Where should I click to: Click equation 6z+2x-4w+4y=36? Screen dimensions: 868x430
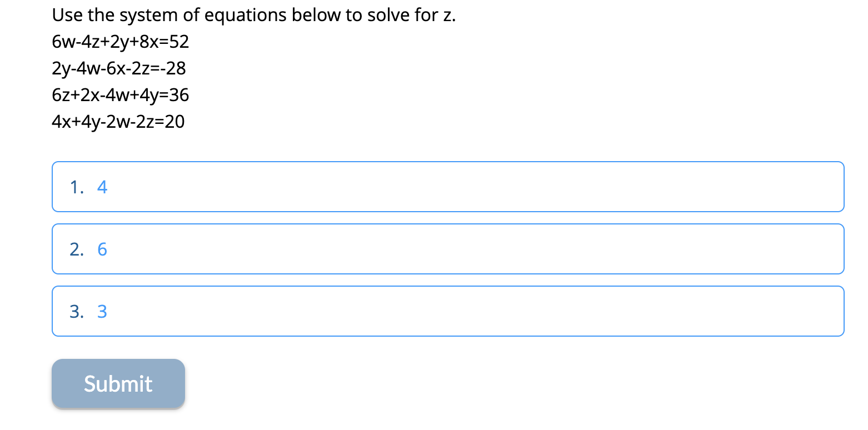[x=120, y=95]
